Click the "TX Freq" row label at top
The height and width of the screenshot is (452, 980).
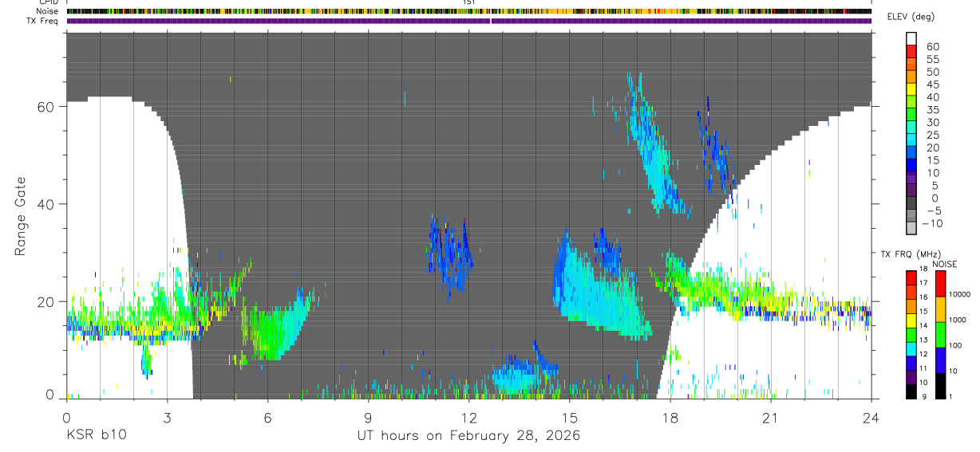point(44,21)
